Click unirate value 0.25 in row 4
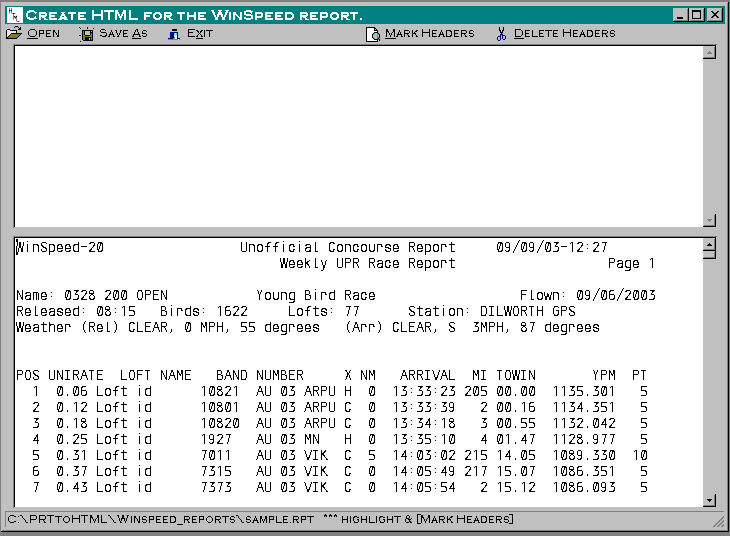Screen dimensions: 730x536 pyautogui.click(x=72, y=439)
